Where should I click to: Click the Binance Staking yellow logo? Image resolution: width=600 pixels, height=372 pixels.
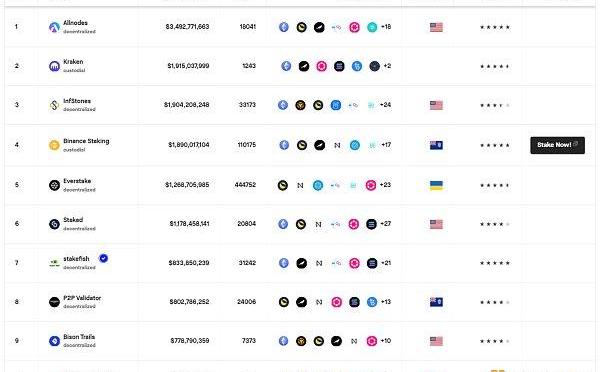(x=54, y=145)
